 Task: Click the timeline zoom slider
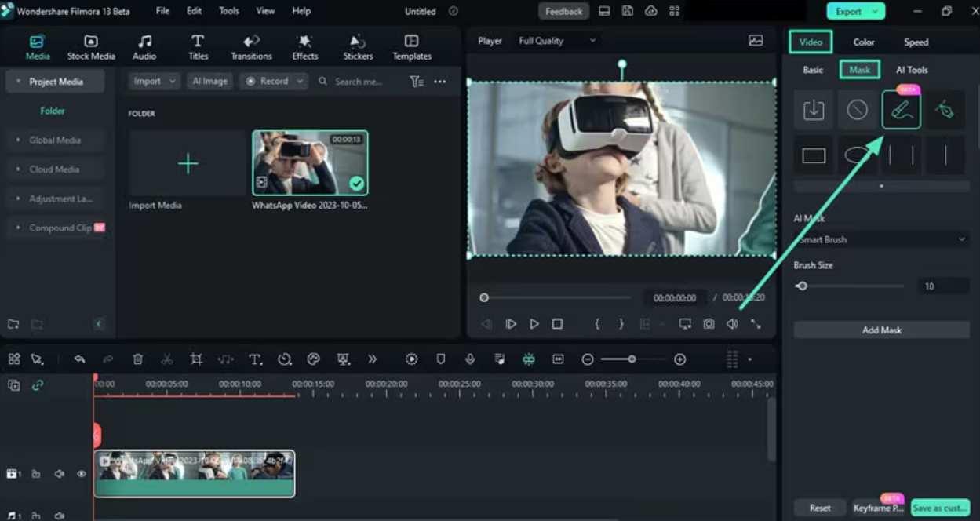click(631, 359)
